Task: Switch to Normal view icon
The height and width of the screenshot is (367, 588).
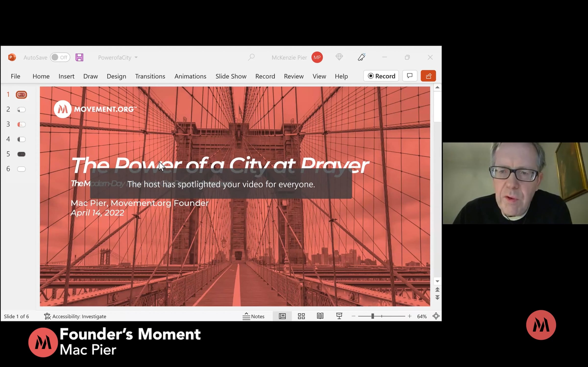Action: coord(282,316)
